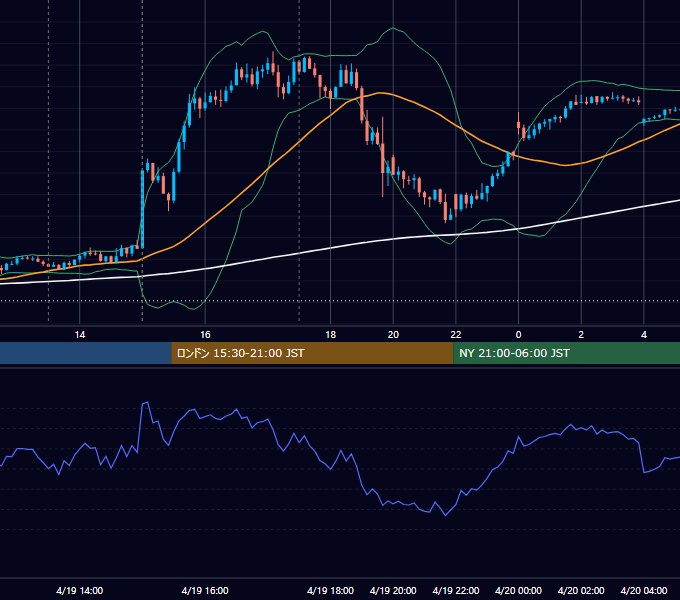Image resolution: width=680 pixels, height=600 pixels.
Task: Select the 4 hour axis label
Action: [644, 335]
